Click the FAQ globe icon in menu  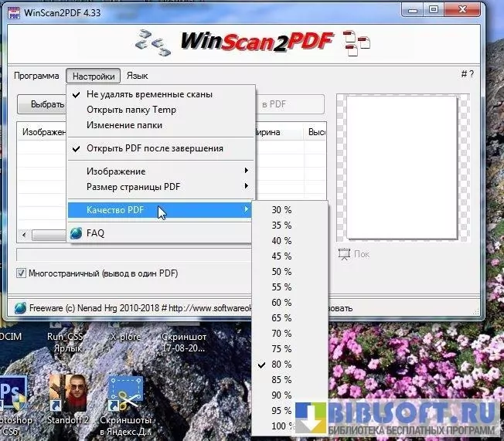tap(76, 232)
